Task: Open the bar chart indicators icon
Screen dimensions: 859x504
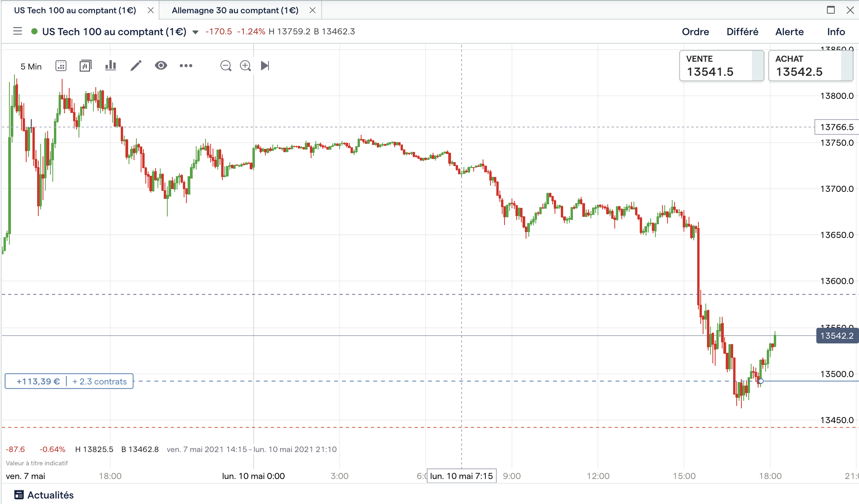Action: click(111, 66)
